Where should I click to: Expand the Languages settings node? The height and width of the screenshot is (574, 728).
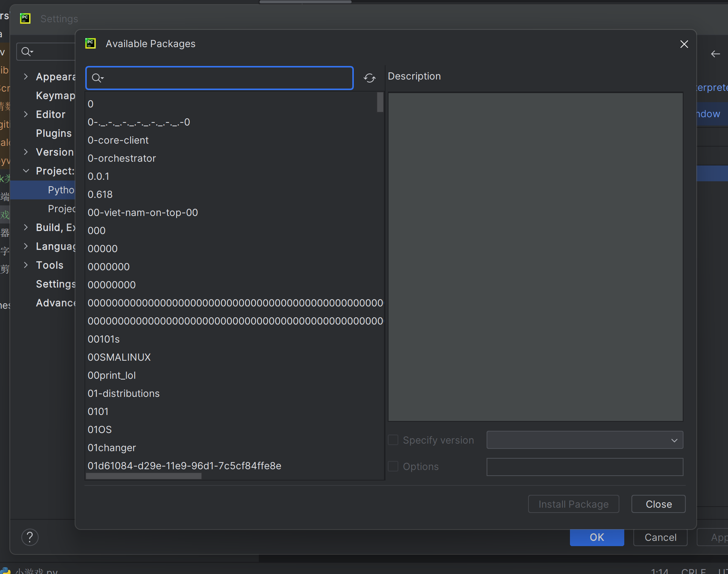[26, 246]
